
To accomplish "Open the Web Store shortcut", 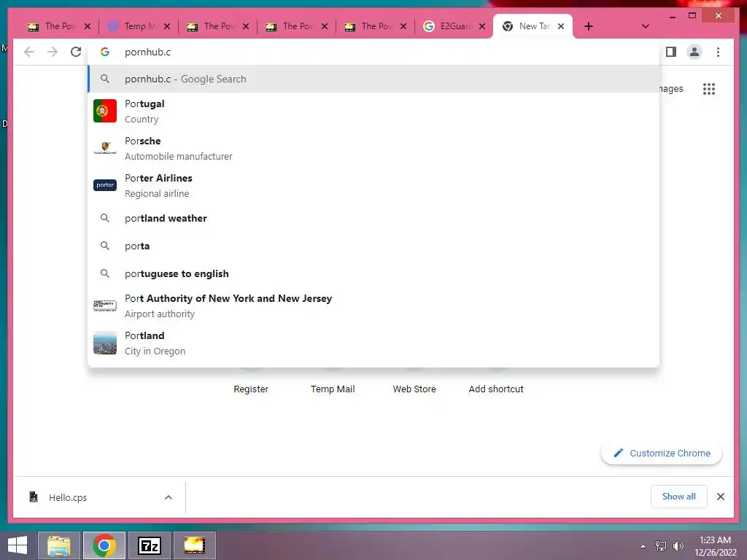I will 414,389.
